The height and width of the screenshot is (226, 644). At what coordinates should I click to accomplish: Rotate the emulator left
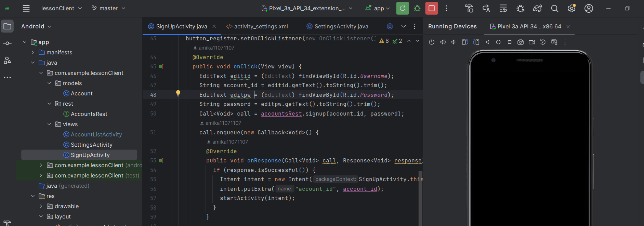coord(465,42)
